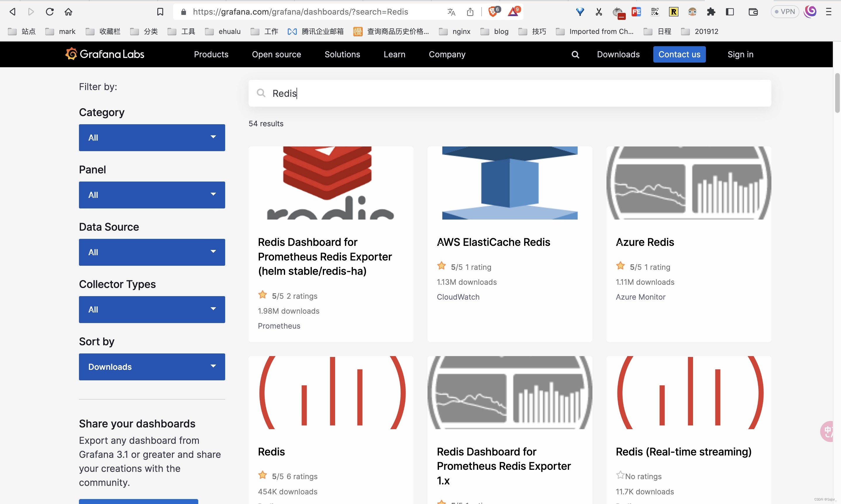Open the Solutions menu
This screenshot has height=504, width=841.
point(342,54)
